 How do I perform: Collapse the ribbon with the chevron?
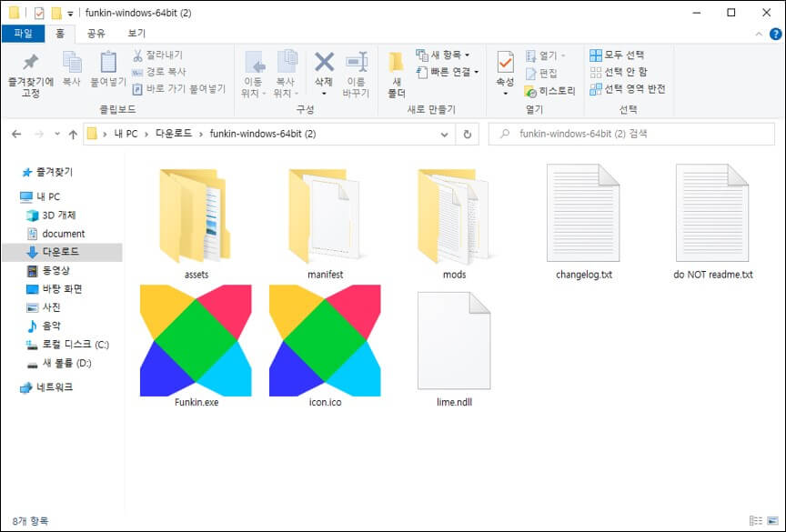(x=759, y=34)
